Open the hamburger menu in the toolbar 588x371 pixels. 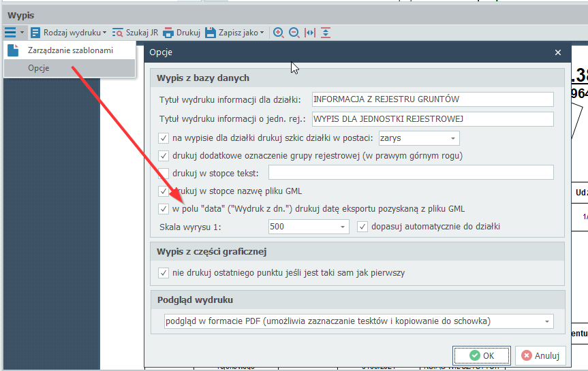(x=10, y=32)
